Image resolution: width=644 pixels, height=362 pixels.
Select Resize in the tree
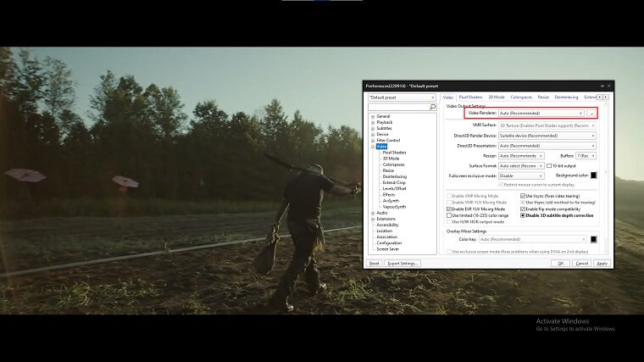tap(388, 170)
